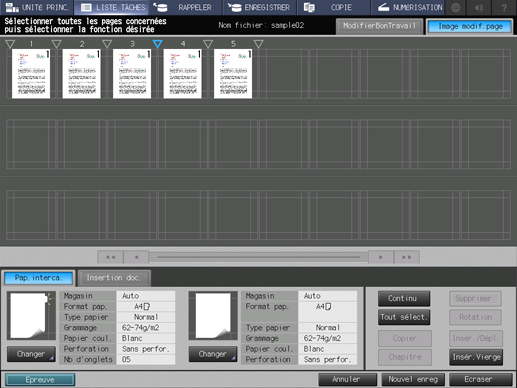The image size is (517, 388).
Task: Toggle insertion marker before page 1
Action: pyautogui.click(x=10, y=44)
